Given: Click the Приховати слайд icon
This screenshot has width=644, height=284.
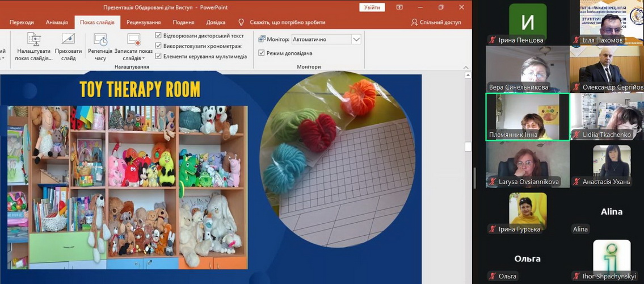Looking at the screenshot, I should click(x=68, y=40).
